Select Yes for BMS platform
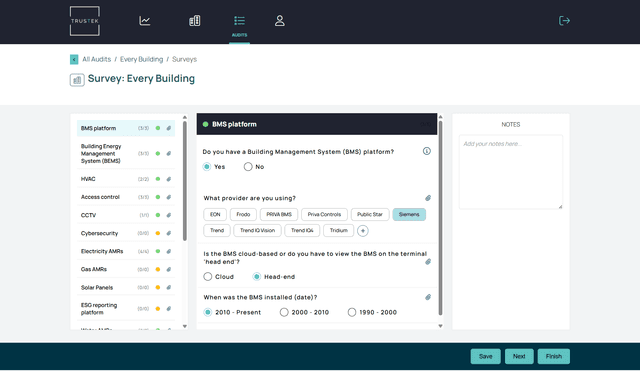Screen dimensions: 640x371 (207, 167)
